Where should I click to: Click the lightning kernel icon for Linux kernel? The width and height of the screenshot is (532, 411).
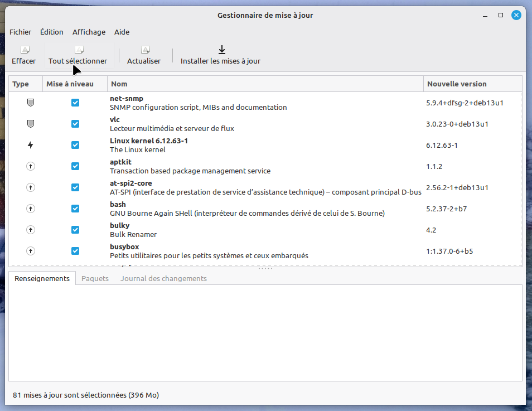coord(31,145)
